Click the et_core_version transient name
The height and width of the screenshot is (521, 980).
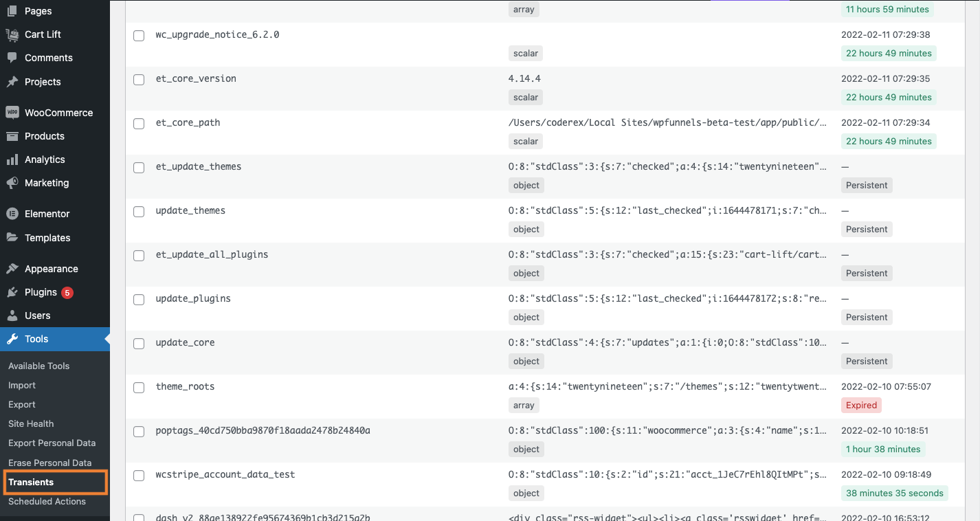(196, 78)
